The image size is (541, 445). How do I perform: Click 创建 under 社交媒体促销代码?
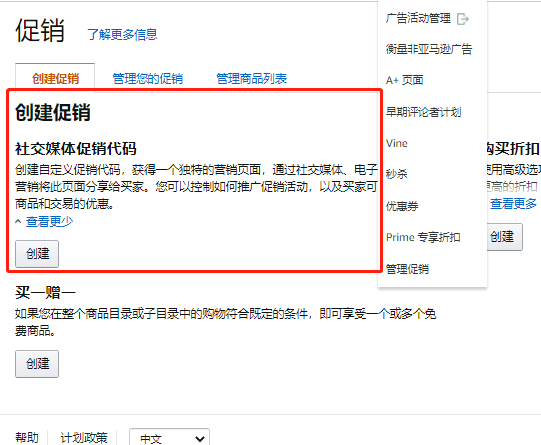tap(37, 254)
